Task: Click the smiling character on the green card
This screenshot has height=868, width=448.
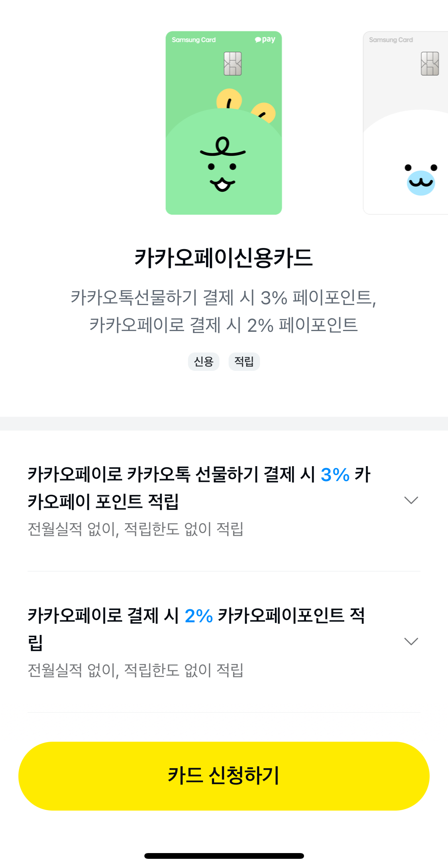Action: click(x=222, y=165)
